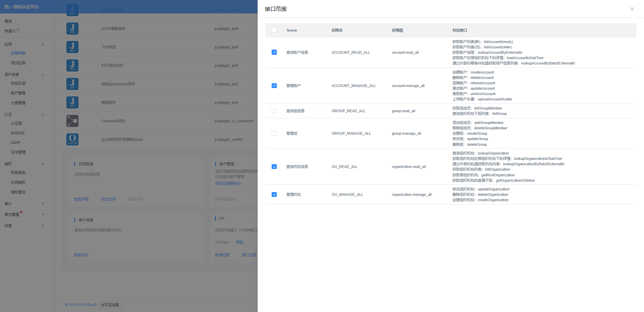The width and height of the screenshot is (644, 312).
Task: Click the JWT icon for 莉莉丝connector同步
Action: [72, 84]
